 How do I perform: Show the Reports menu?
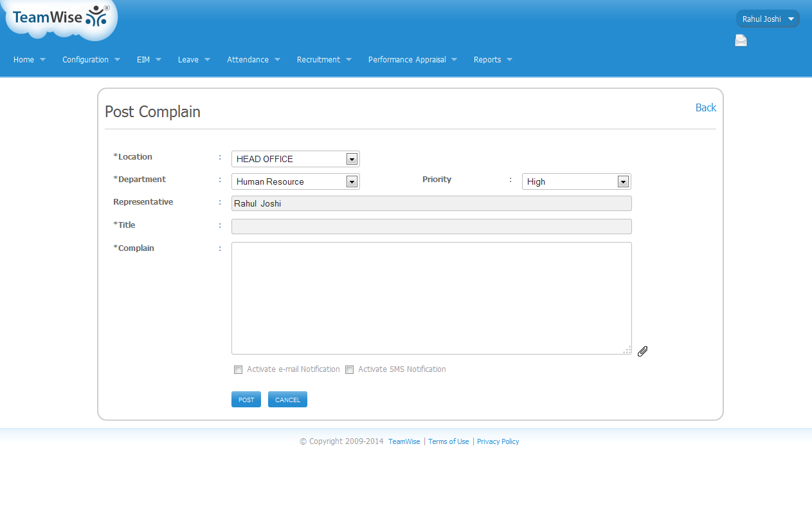click(x=492, y=60)
